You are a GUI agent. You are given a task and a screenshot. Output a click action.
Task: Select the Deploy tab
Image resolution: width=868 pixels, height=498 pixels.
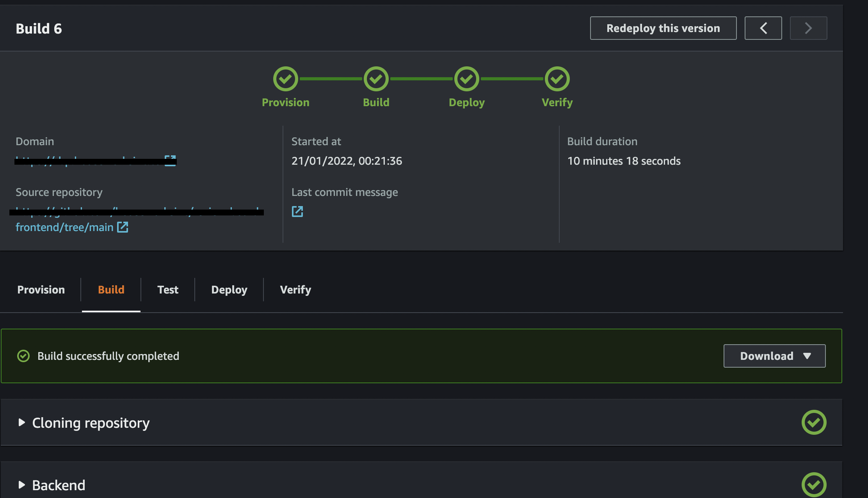coord(229,289)
